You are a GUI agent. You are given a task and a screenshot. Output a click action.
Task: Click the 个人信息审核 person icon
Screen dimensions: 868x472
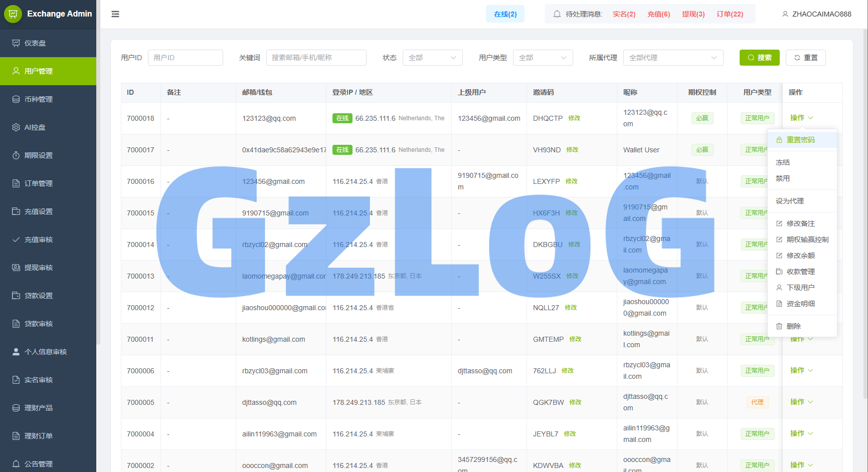pos(16,352)
